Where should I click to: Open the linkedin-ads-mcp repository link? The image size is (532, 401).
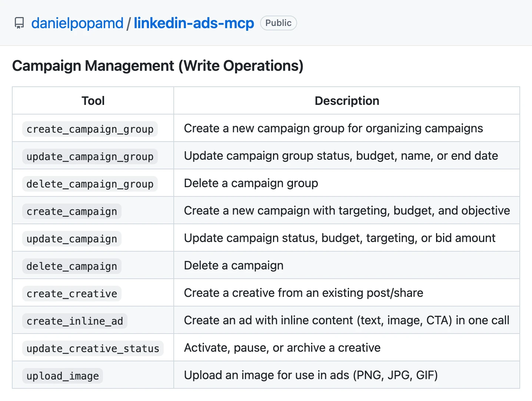(194, 23)
